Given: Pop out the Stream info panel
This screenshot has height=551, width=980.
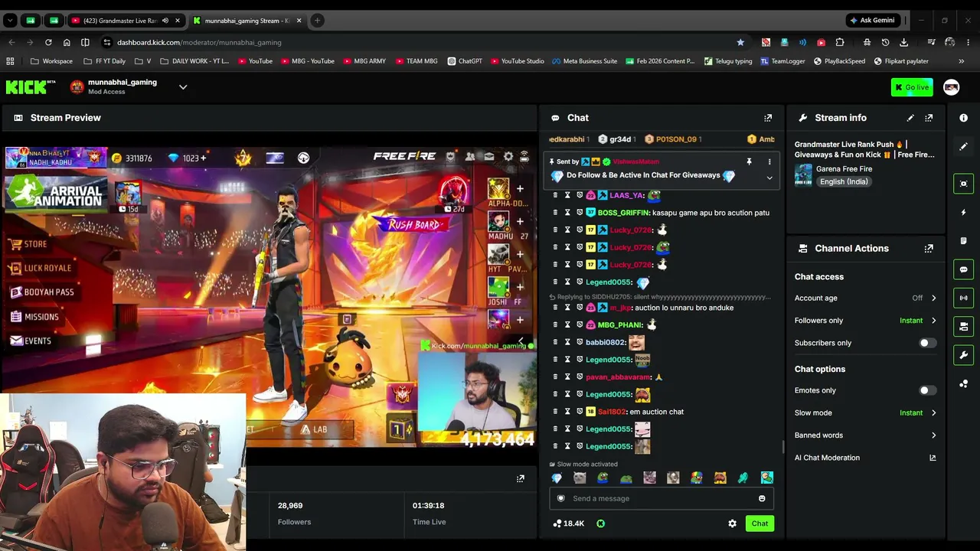Looking at the screenshot, I should [x=929, y=118].
